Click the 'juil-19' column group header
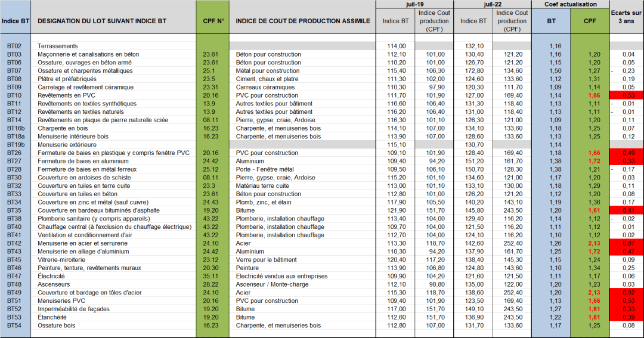This screenshot has width=644, height=338. point(414,4)
